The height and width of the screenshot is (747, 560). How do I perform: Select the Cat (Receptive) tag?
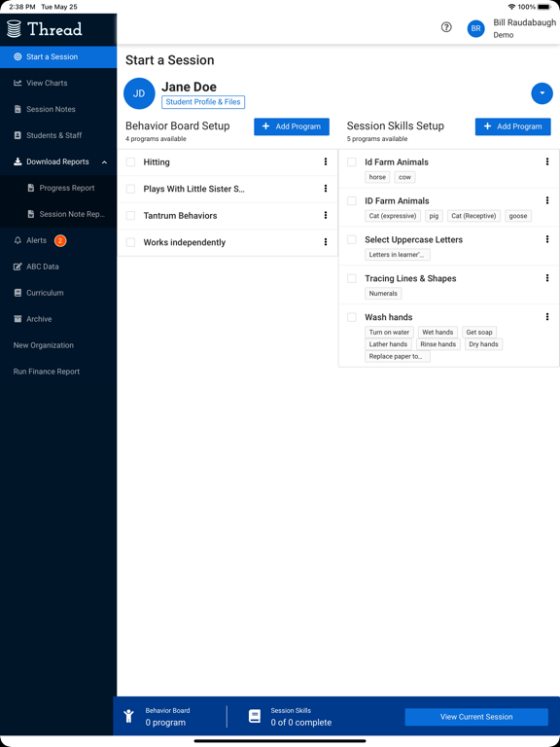pyautogui.click(x=473, y=216)
